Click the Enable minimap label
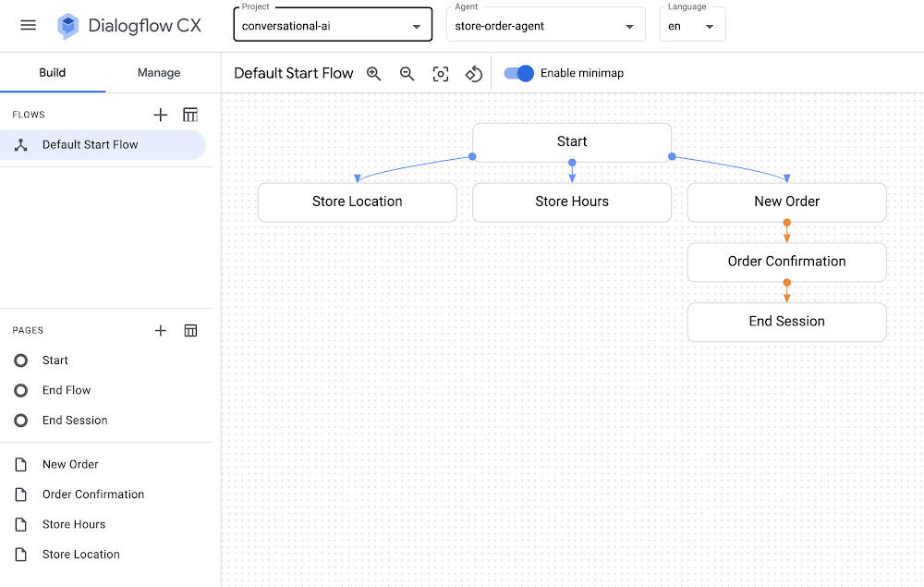Viewport: 924px width, 587px height. [x=581, y=73]
